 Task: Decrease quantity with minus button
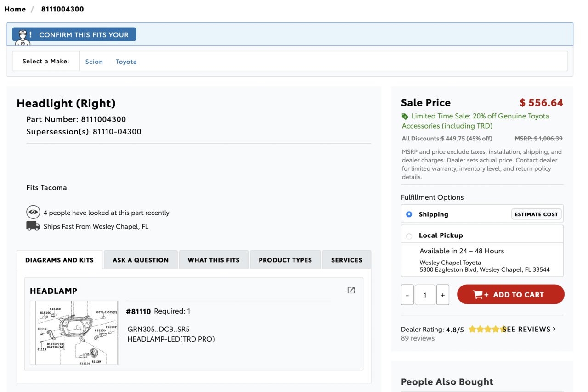(x=407, y=295)
